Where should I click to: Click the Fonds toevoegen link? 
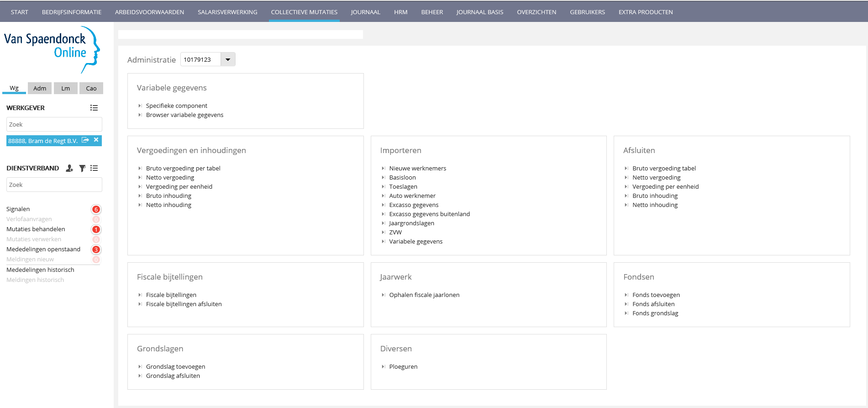[656, 295]
